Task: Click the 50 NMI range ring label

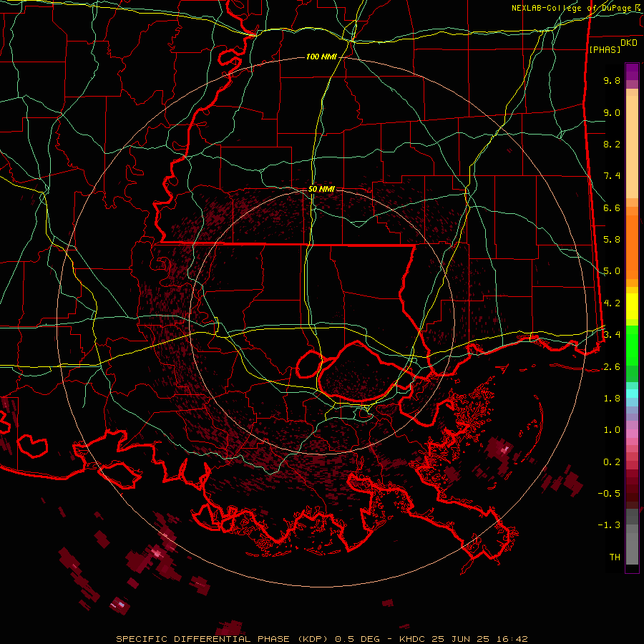Action: [x=321, y=189]
